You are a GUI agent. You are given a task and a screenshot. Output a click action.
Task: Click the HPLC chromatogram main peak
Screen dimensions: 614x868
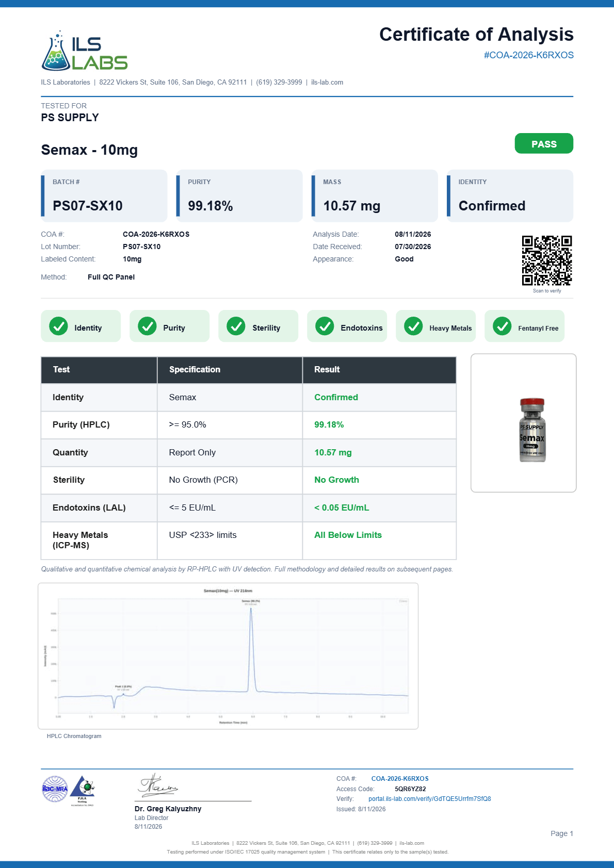point(251,650)
